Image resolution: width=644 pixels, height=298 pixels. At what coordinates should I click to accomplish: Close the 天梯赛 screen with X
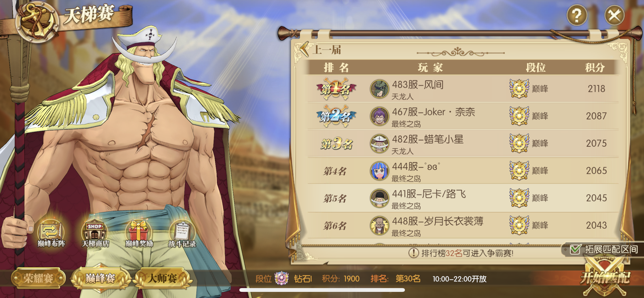tap(614, 15)
